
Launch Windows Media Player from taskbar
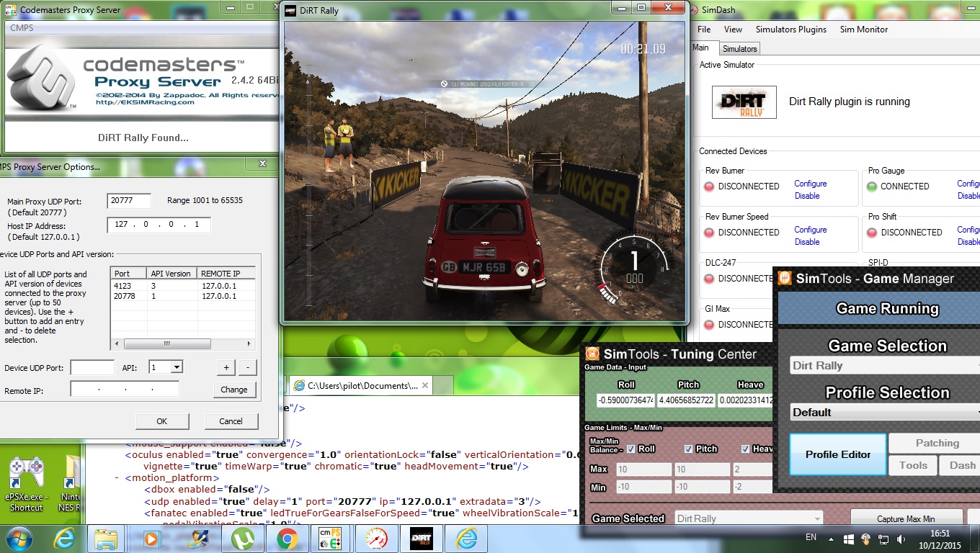pyautogui.click(x=151, y=538)
